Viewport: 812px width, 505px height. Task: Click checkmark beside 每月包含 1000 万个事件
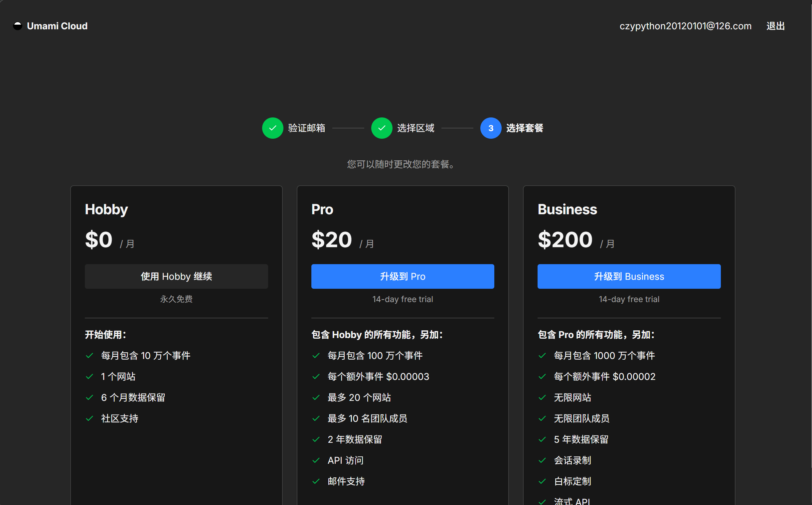[x=542, y=356]
